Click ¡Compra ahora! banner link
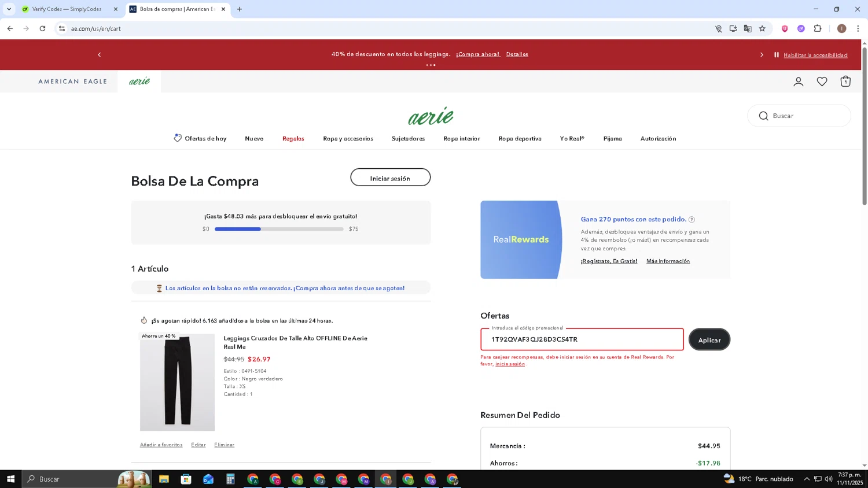This screenshot has width=868, height=488. (x=478, y=54)
